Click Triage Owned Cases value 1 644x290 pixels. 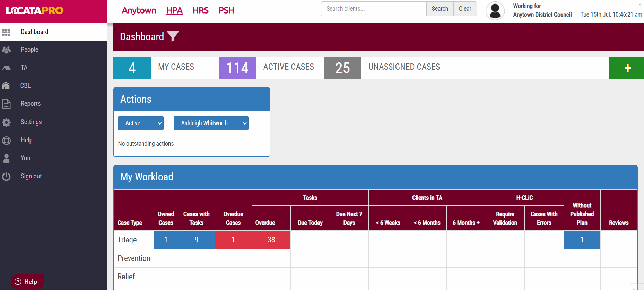click(x=166, y=240)
